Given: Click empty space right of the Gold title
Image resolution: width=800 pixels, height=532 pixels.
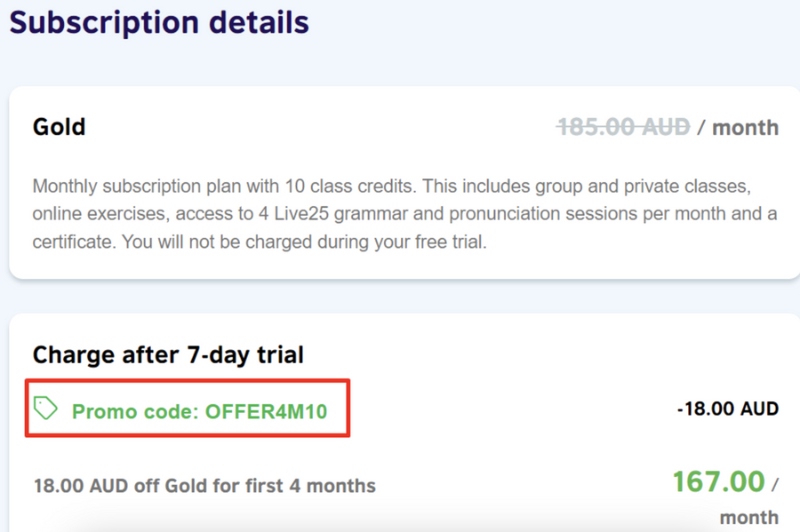Looking at the screenshot, I should pyautogui.click(x=311, y=127).
